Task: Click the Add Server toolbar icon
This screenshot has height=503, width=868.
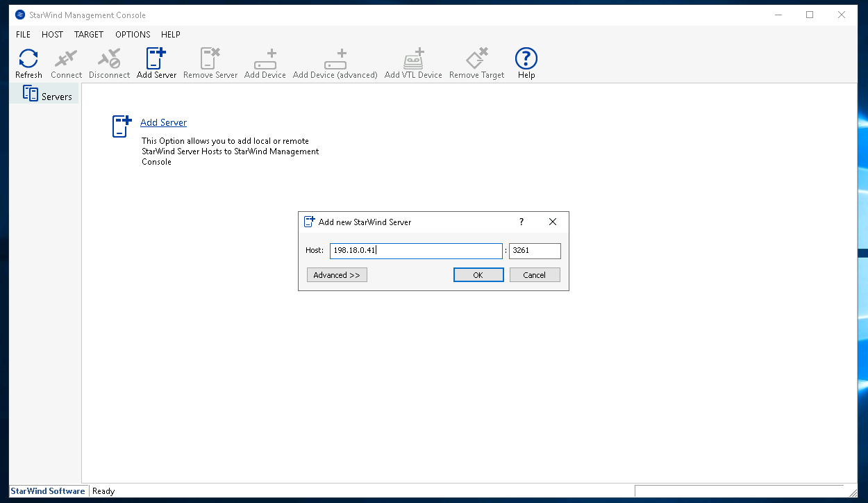Action: [156, 63]
